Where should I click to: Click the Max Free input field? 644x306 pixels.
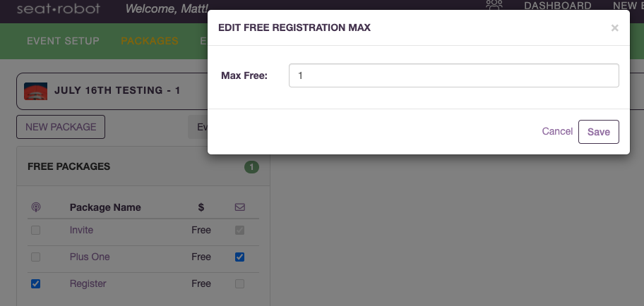454,75
